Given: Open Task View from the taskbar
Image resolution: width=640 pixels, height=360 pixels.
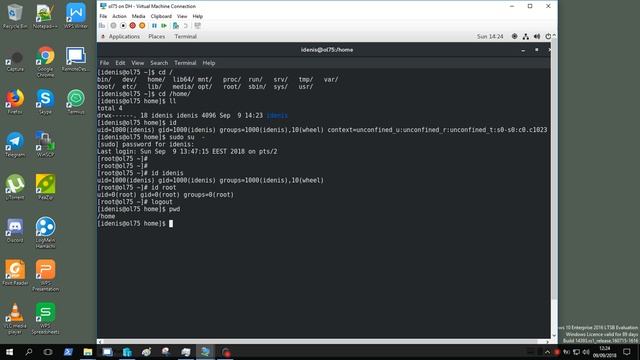Looking at the screenshot, I should coord(48,352).
